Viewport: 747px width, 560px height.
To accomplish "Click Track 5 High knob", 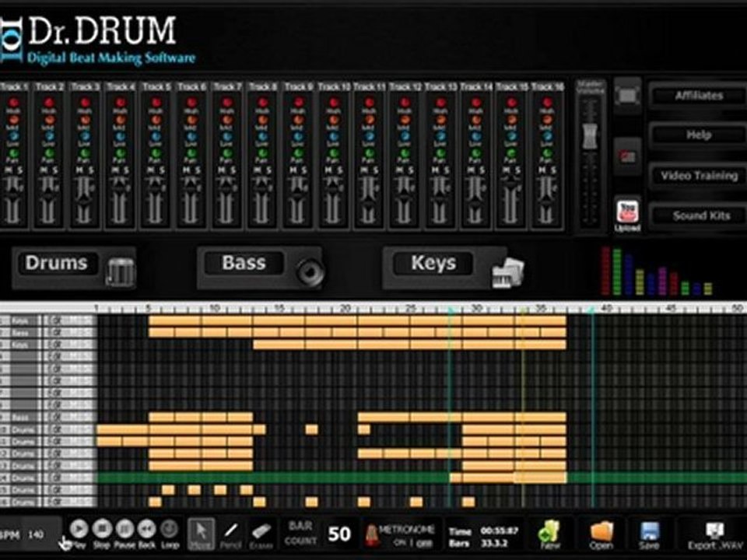I will point(156,103).
